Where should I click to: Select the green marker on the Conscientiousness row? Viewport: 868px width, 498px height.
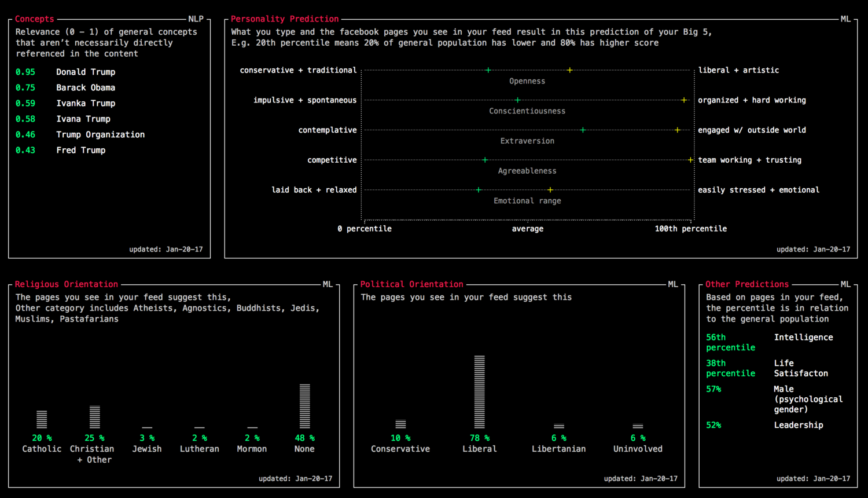[517, 100]
